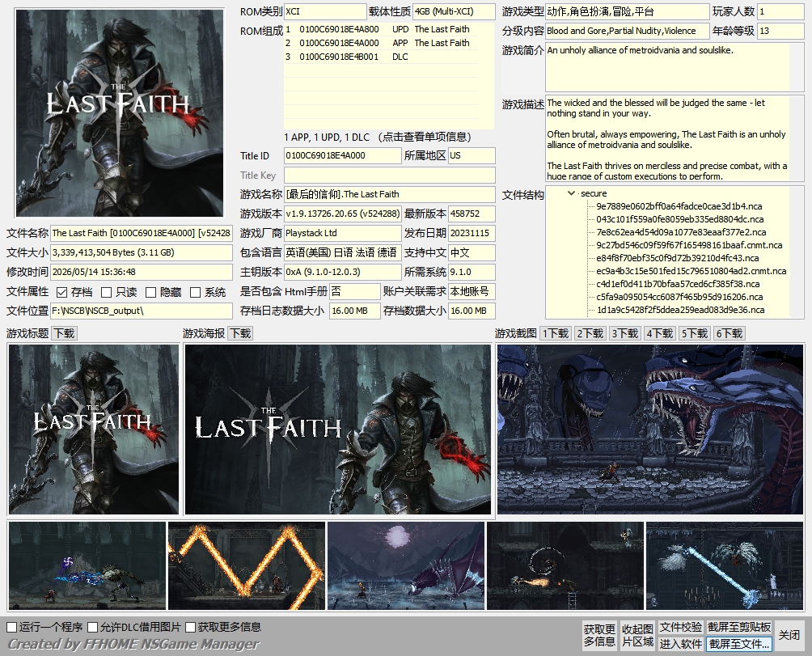This screenshot has width=812, height=656.
Task: Click the 修改时间 field
Action: click(142, 272)
